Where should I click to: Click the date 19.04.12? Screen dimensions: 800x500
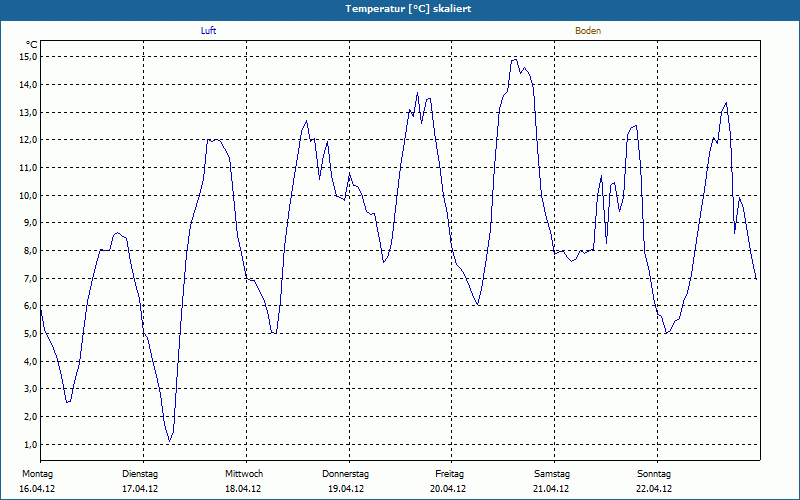[346, 489]
